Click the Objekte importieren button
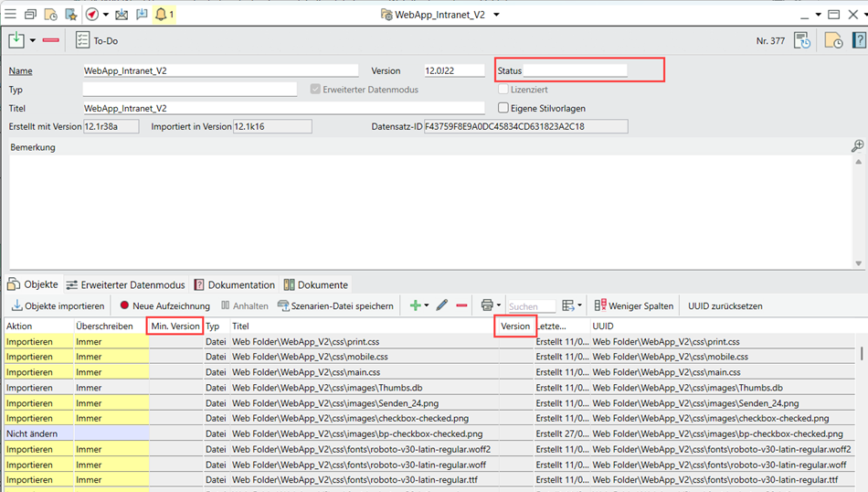 pyautogui.click(x=57, y=305)
